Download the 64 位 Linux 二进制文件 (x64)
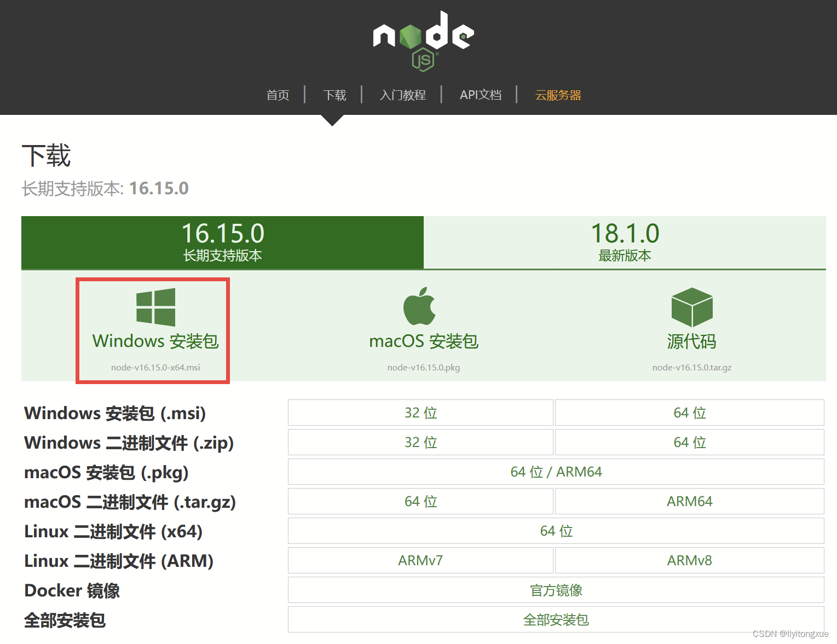Screen dimensions: 837x644 [x=556, y=530]
